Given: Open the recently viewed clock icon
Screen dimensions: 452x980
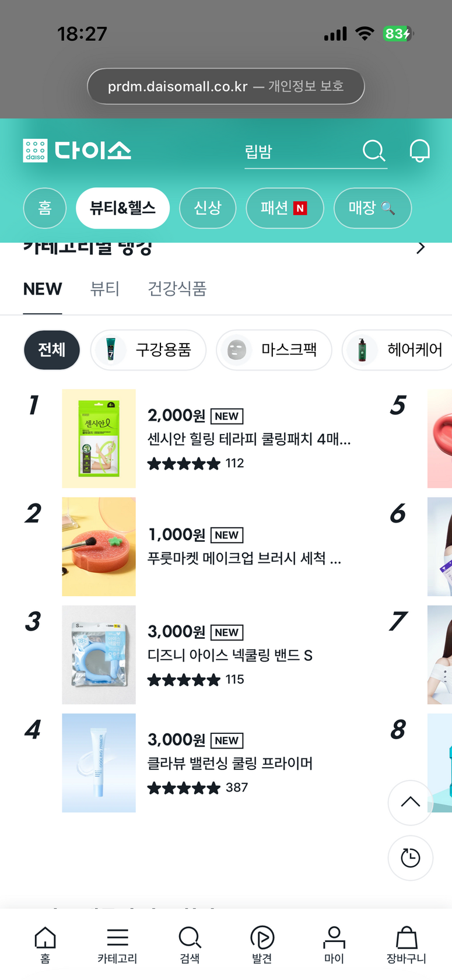Looking at the screenshot, I should [411, 858].
